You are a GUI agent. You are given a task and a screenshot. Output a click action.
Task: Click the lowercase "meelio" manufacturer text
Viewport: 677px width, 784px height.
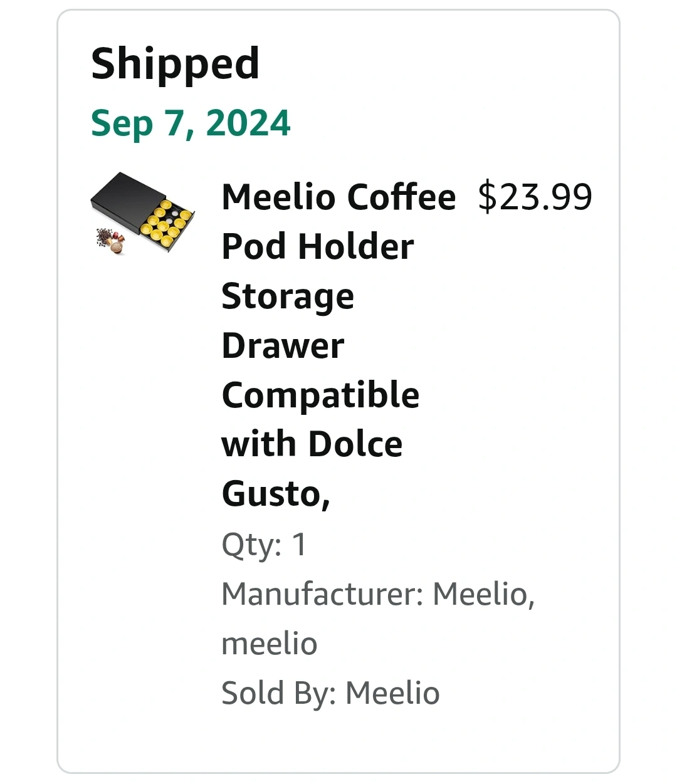pyautogui.click(x=270, y=644)
